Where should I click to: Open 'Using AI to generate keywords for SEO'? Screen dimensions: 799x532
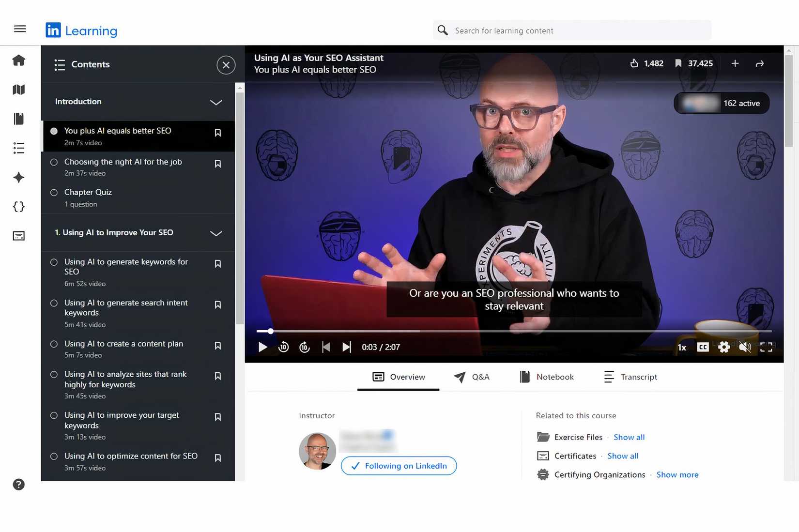click(139, 272)
